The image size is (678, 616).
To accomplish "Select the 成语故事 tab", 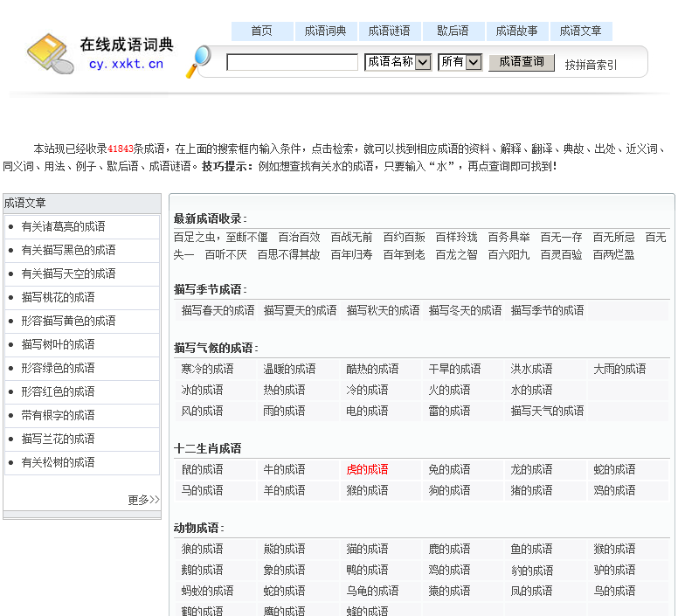I will point(516,31).
